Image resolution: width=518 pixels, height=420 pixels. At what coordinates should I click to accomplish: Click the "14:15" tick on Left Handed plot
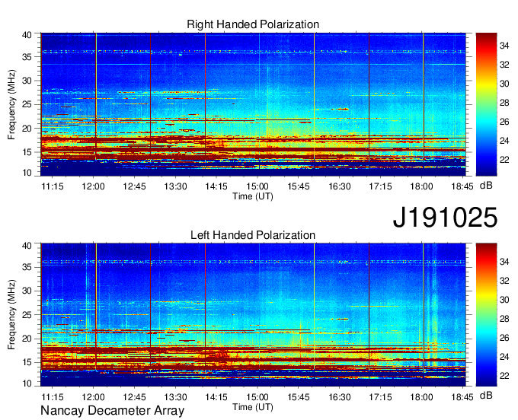216,396
